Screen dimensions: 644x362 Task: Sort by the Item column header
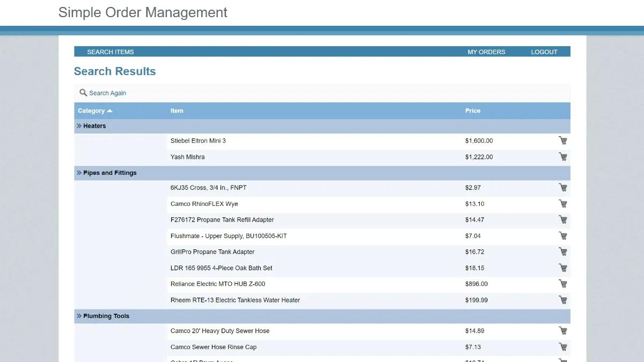coord(177,111)
